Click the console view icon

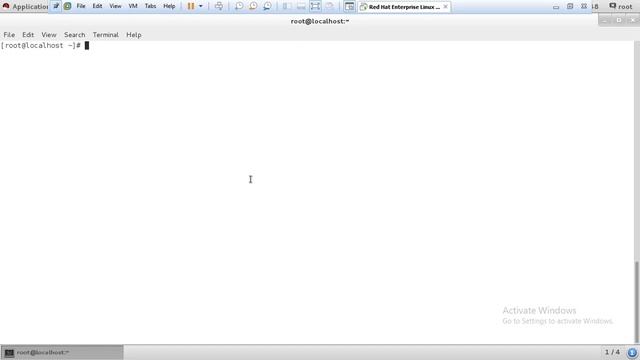pyautogui.click(x=349, y=6)
